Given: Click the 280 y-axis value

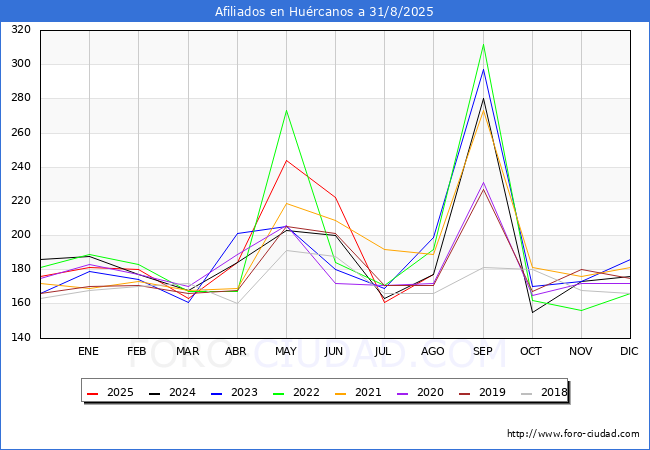Looking at the screenshot, I should (x=21, y=98).
